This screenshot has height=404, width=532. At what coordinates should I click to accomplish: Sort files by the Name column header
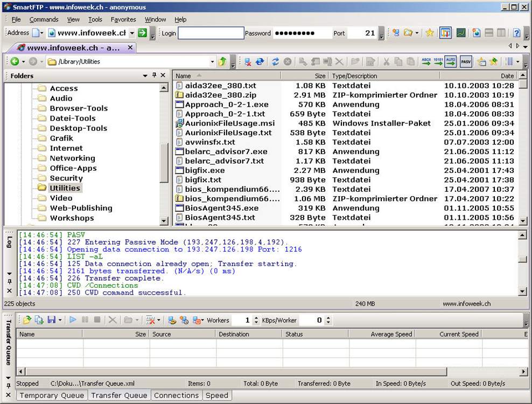tap(227, 76)
